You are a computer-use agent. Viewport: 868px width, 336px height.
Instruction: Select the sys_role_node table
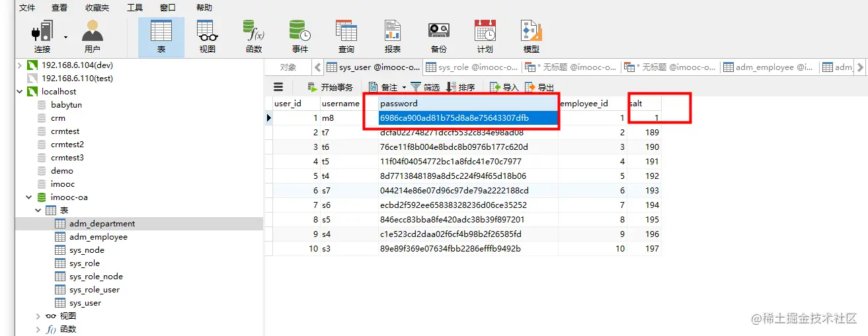coord(96,277)
